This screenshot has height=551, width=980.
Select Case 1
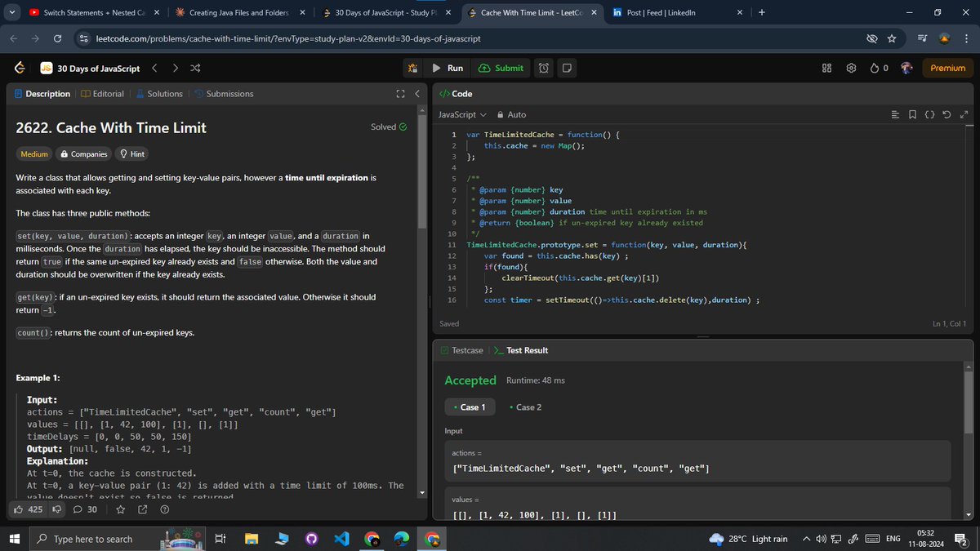pyautogui.click(x=469, y=407)
